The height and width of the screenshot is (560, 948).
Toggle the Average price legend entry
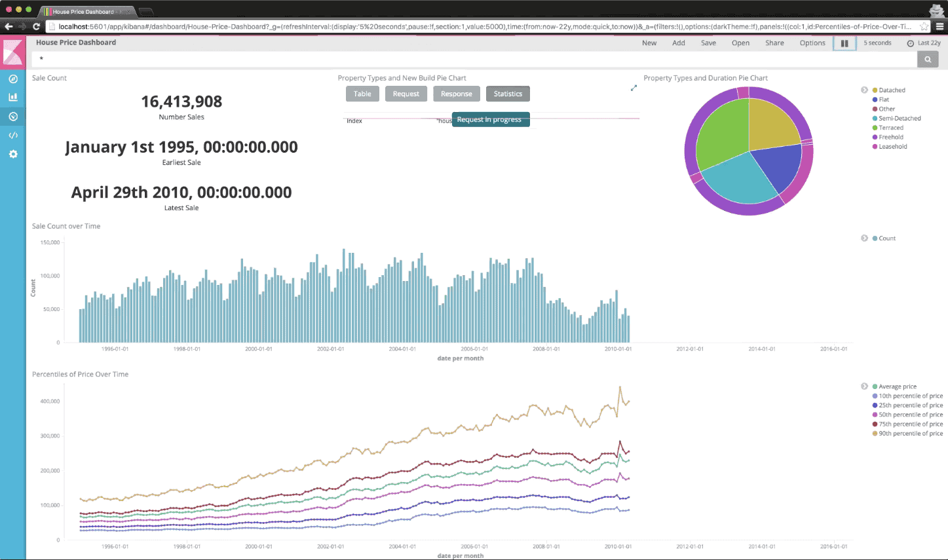tap(894, 386)
